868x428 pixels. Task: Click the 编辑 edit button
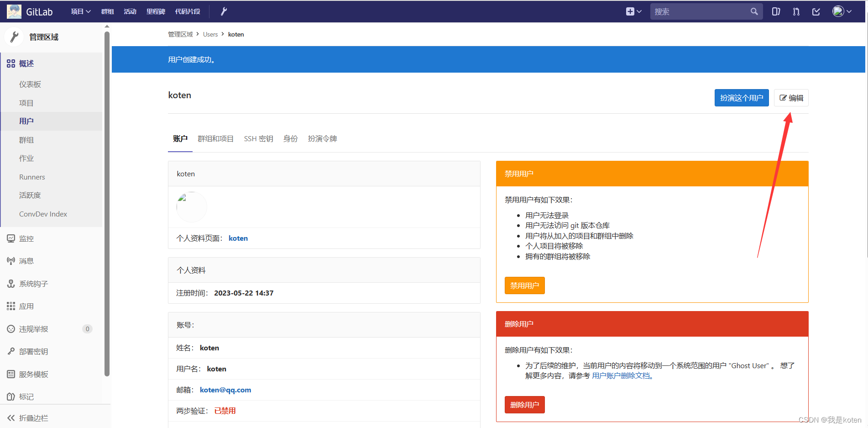[x=791, y=98]
